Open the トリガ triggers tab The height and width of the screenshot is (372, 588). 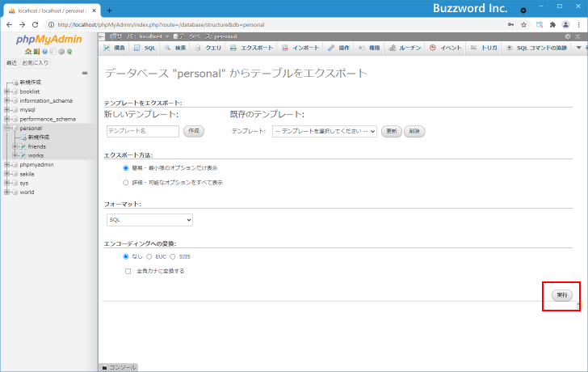484,48
